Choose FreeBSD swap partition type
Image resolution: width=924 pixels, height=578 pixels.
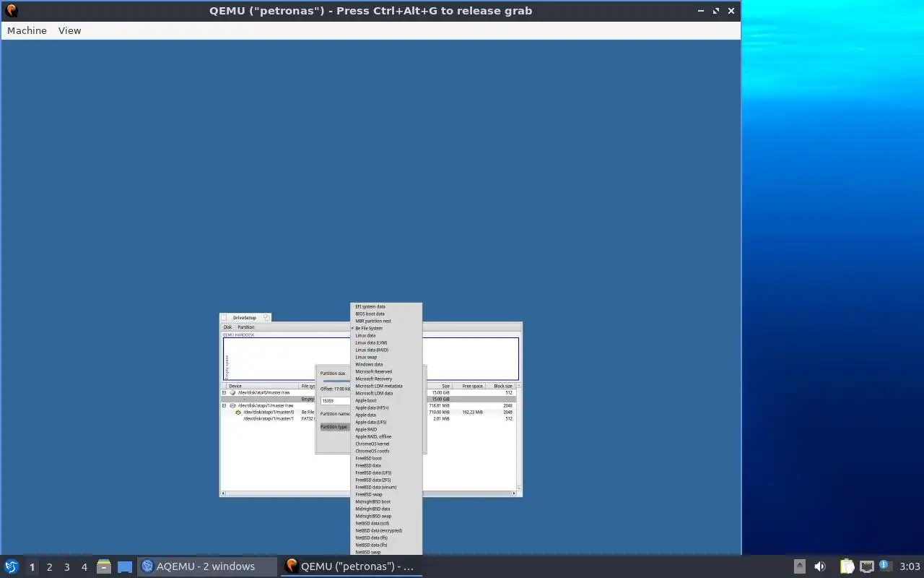point(386,494)
